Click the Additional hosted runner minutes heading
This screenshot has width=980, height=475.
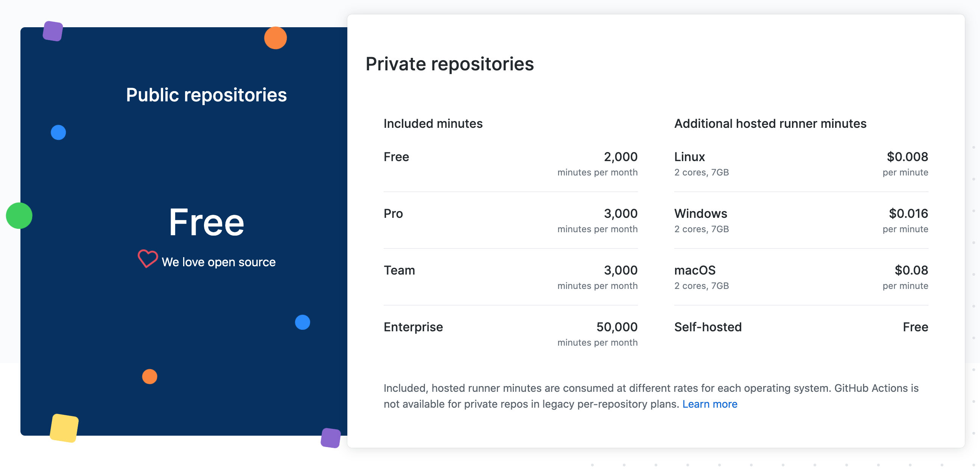(770, 124)
